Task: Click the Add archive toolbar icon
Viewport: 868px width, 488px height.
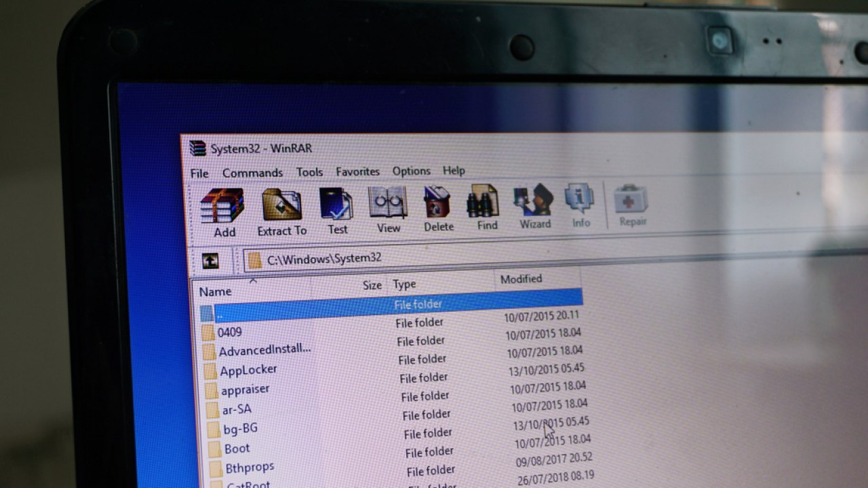Action: point(222,207)
